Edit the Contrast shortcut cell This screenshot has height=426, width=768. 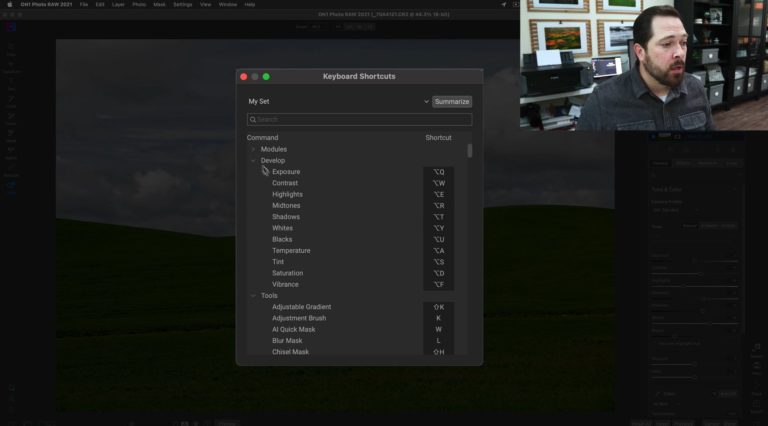pyautogui.click(x=438, y=183)
